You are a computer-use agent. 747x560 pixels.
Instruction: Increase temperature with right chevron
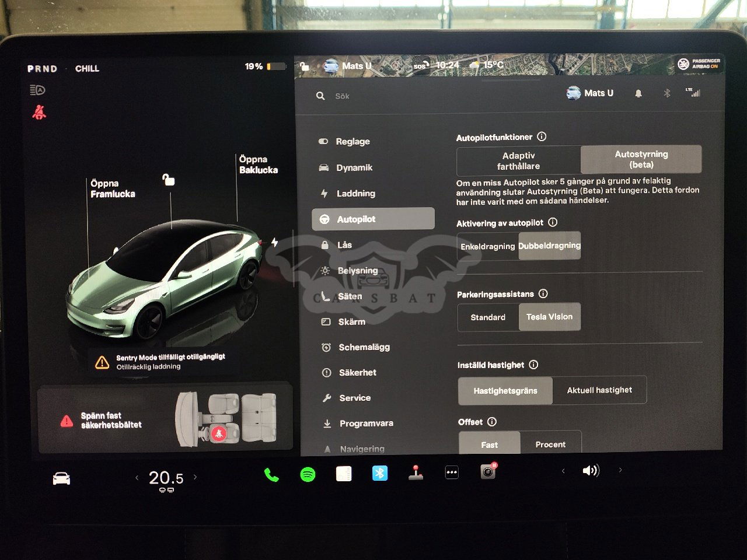(x=195, y=477)
